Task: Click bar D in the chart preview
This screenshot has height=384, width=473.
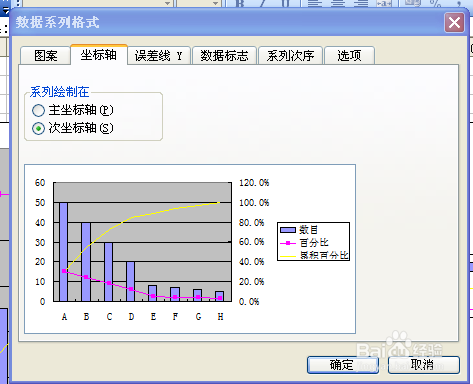Action: tap(130, 282)
